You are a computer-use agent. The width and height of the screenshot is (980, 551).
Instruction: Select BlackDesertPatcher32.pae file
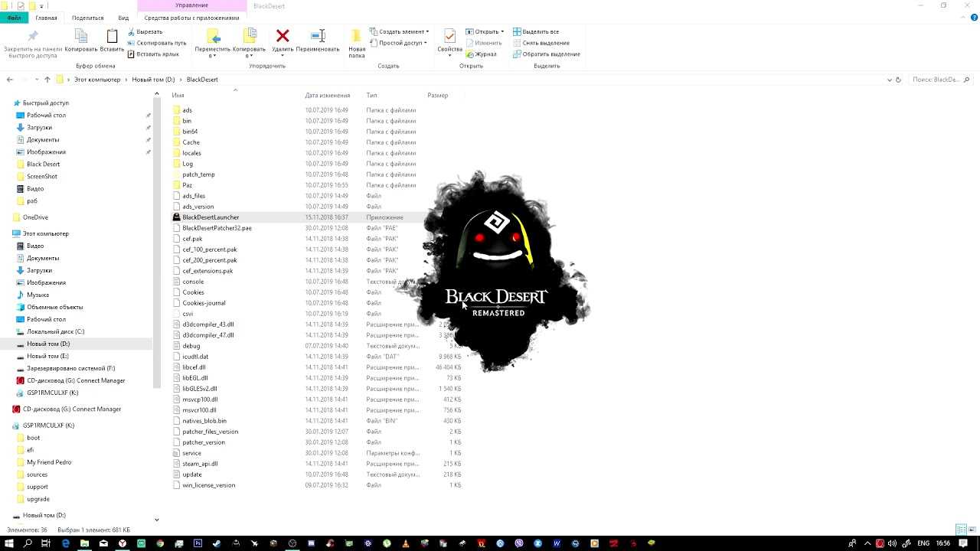point(217,228)
